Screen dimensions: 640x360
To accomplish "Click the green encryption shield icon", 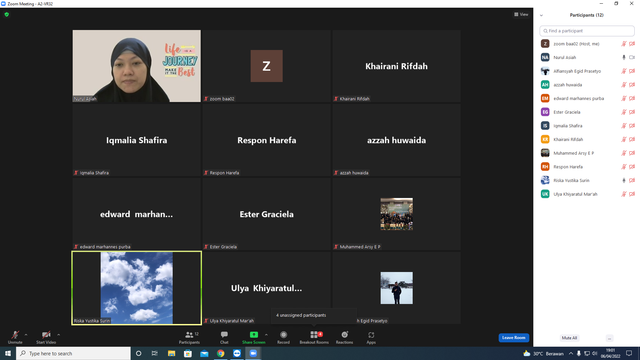I will point(7,14).
